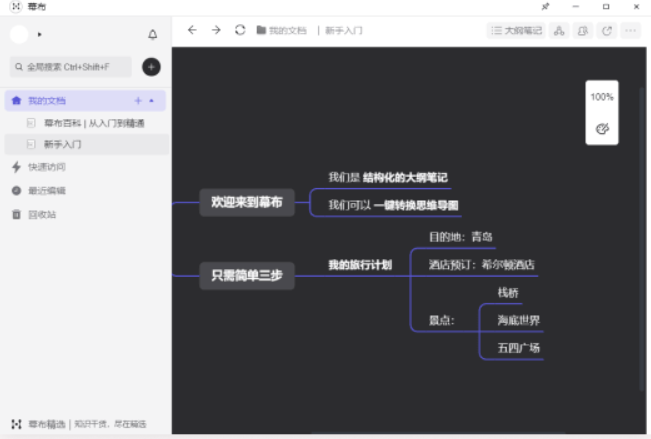Open the mind map view icon
The width and height of the screenshot is (651, 439).
559,31
